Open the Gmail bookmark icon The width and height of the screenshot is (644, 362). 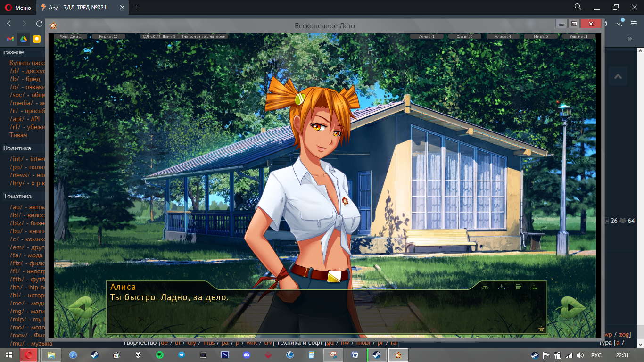click(10, 39)
